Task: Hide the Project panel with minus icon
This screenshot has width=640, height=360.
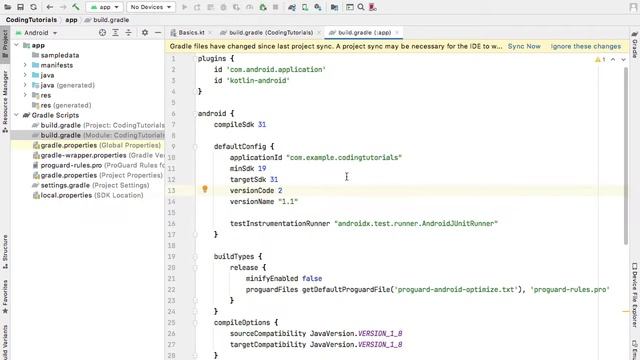Action: click(158, 33)
